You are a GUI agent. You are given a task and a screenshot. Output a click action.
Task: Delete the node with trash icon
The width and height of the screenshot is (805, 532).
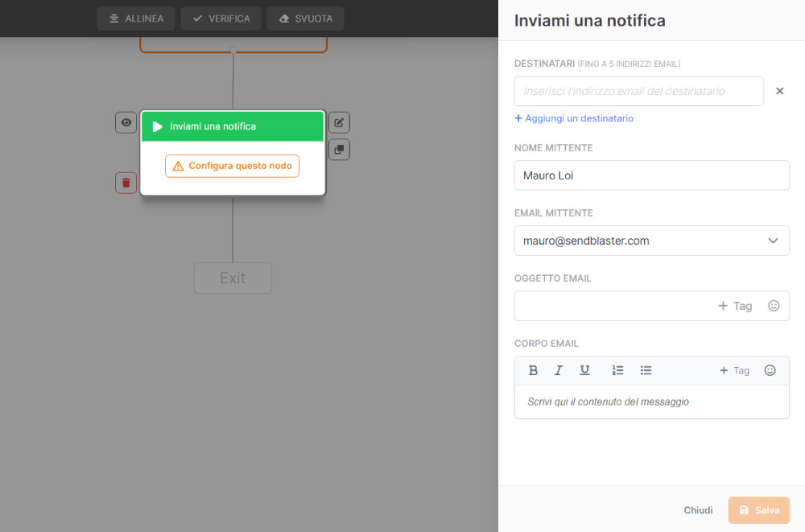pos(126,183)
